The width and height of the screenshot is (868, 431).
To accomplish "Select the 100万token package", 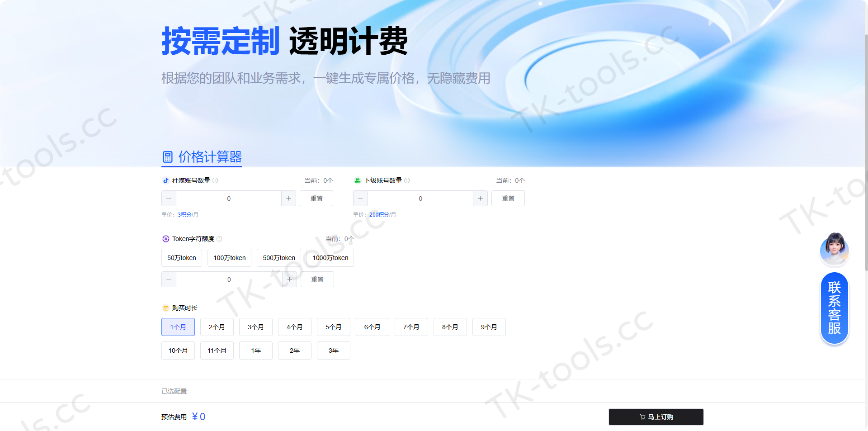I will 230,258.
